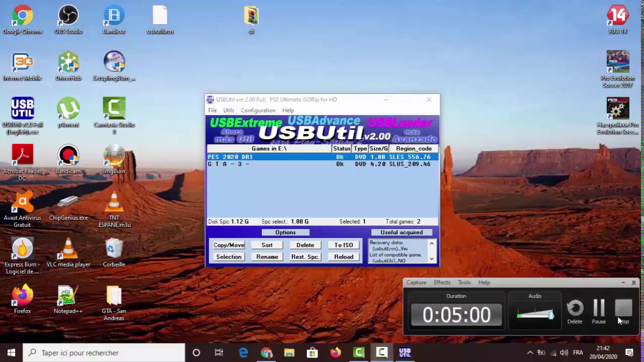Launch Camtasia Studio 8 from desktop

pyautogui.click(x=114, y=116)
